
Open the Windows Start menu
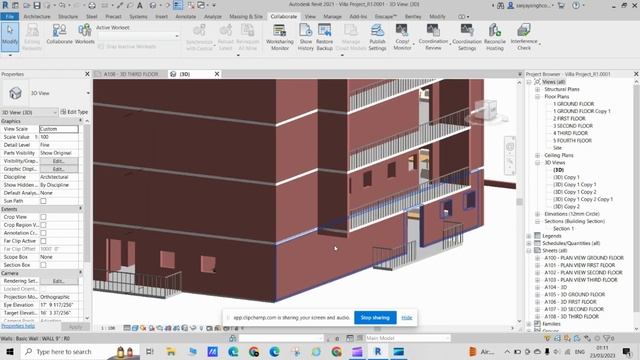[9, 351]
